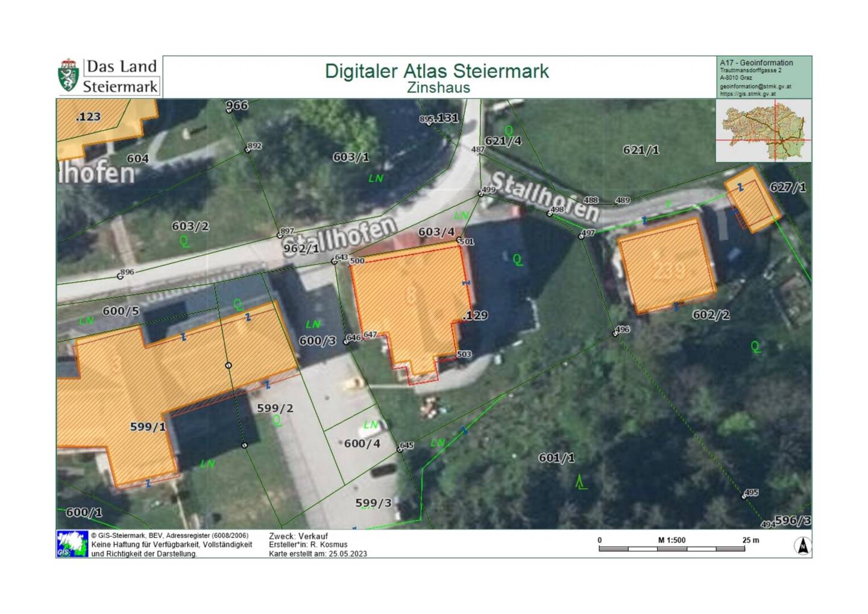Click the Das Land Steiermark wordmark
868x614 pixels.
121,76
